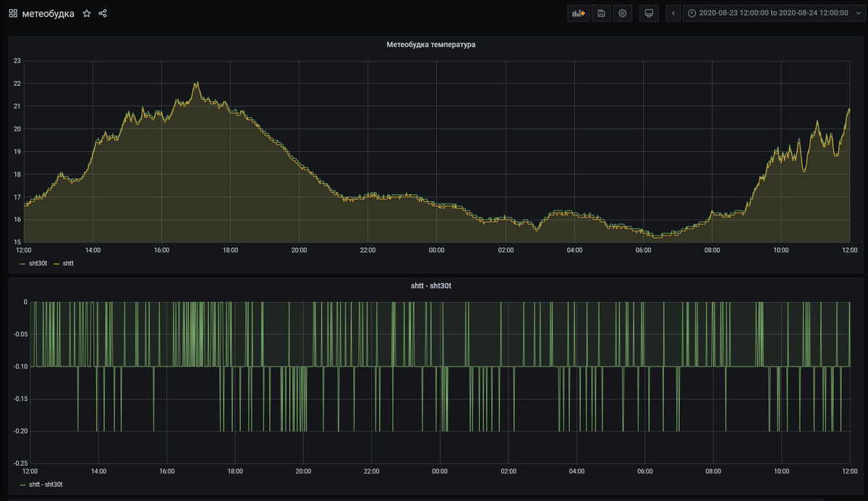Expand the chevron next to the time range
Screen dimensions: 868x501
(857, 13)
